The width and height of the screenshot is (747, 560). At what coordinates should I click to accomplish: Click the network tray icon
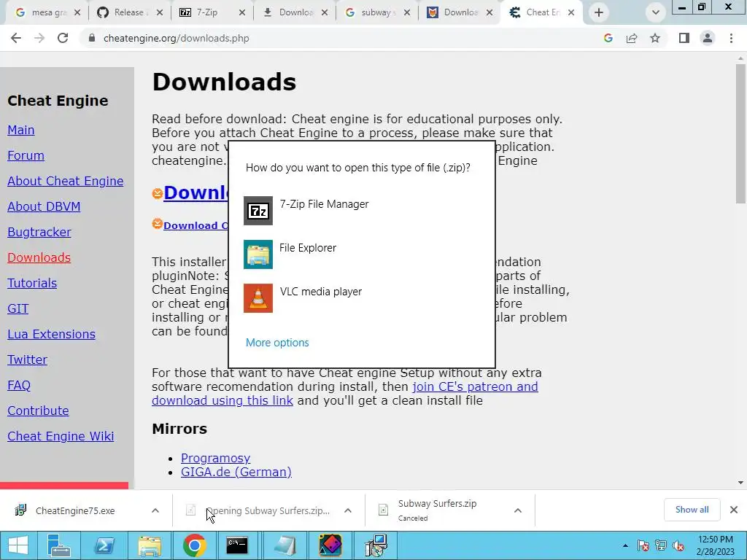tap(661, 545)
